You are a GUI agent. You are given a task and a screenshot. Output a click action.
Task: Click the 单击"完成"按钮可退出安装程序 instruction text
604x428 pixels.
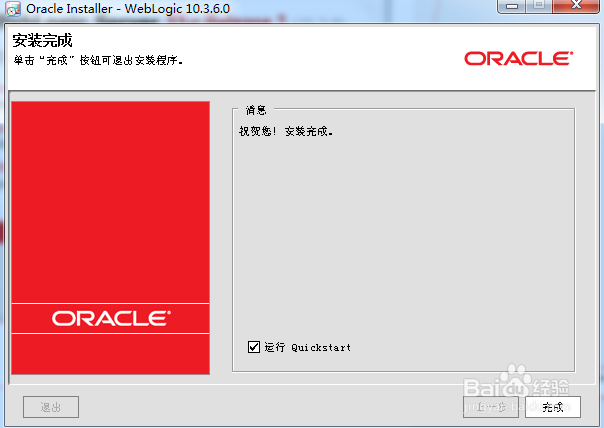[98, 60]
